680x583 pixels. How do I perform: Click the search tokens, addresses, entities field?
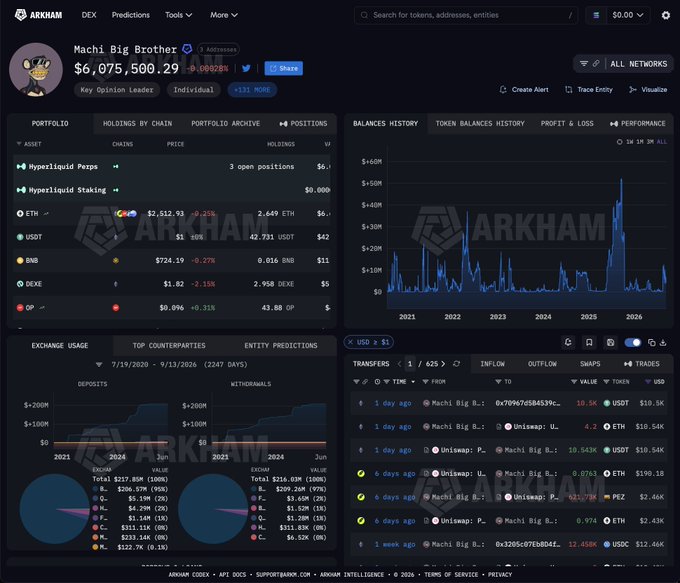[x=466, y=15]
